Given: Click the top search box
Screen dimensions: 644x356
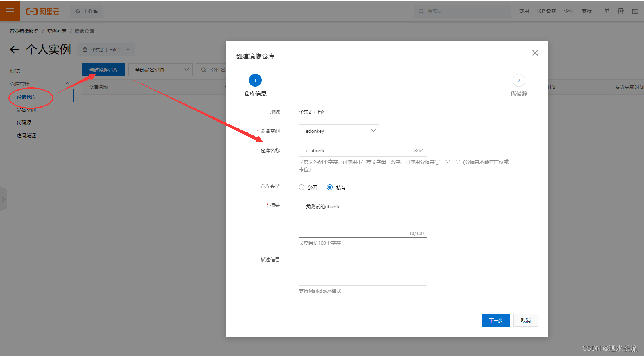Looking at the screenshot, I should tap(462, 11).
